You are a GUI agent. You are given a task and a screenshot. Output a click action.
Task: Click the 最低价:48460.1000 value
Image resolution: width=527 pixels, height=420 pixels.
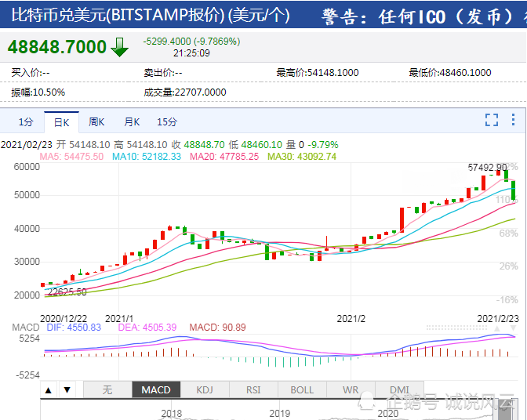click(x=449, y=73)
